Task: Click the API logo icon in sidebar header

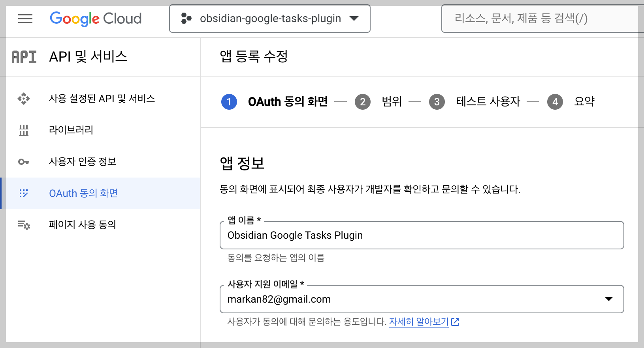Action: tap(24, 57)
